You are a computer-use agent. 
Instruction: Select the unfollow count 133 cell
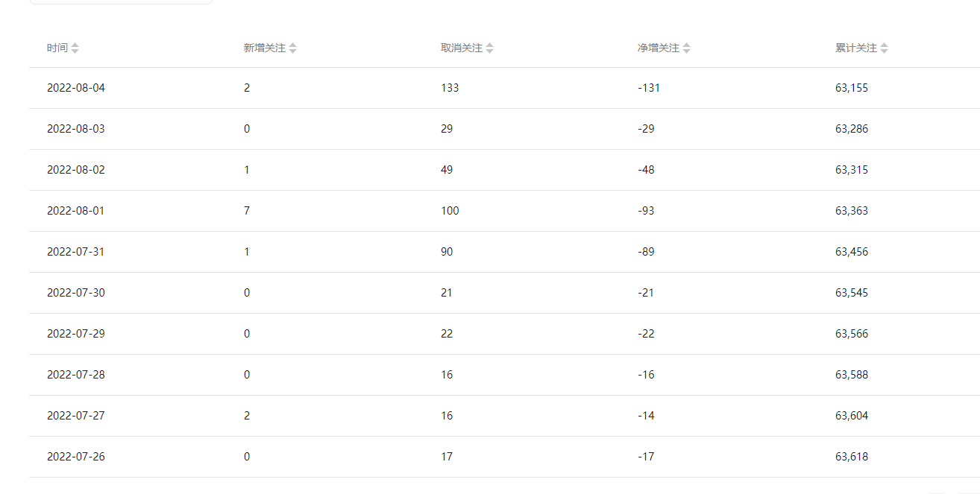tap(450, 88)
